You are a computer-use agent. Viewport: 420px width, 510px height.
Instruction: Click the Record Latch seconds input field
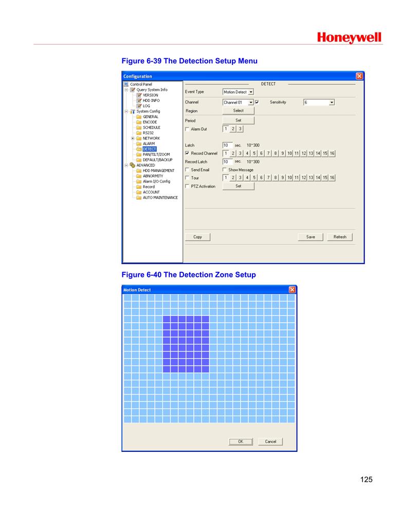click(x=227, y=162)
